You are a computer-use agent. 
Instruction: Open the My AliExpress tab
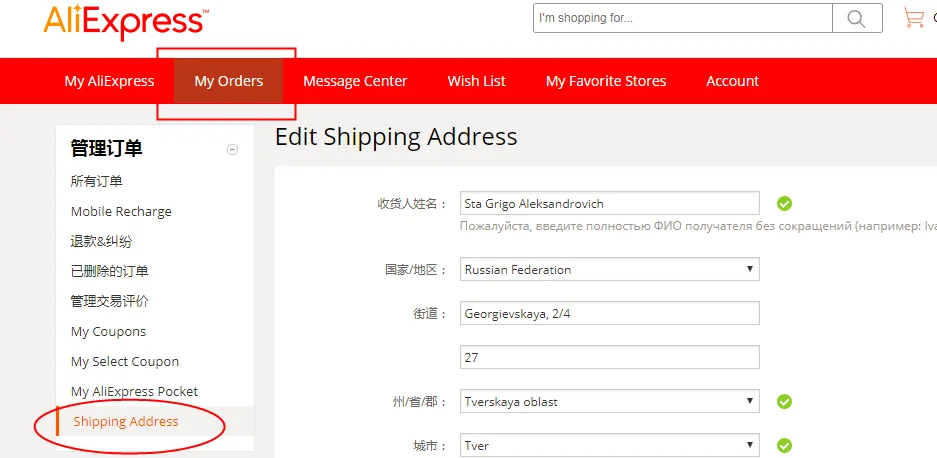point(109,81)
